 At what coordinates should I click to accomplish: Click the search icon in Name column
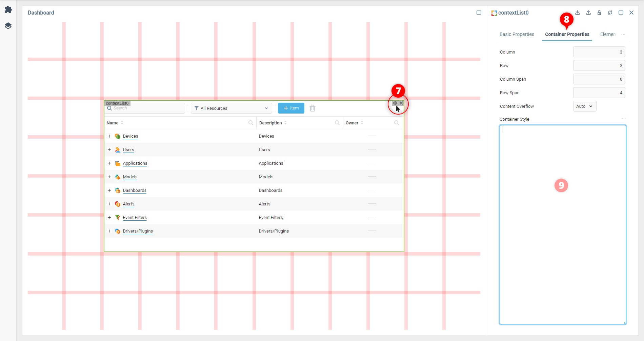251,123
